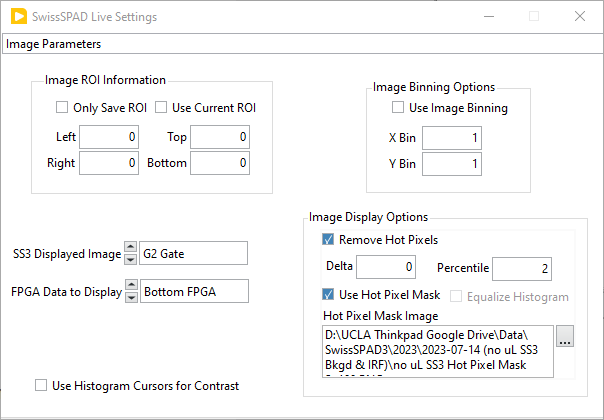Toggle the Equalize Histogram checkbox
Screen dimensions: 604x420
pyautogui.click(x=456, y=296)
